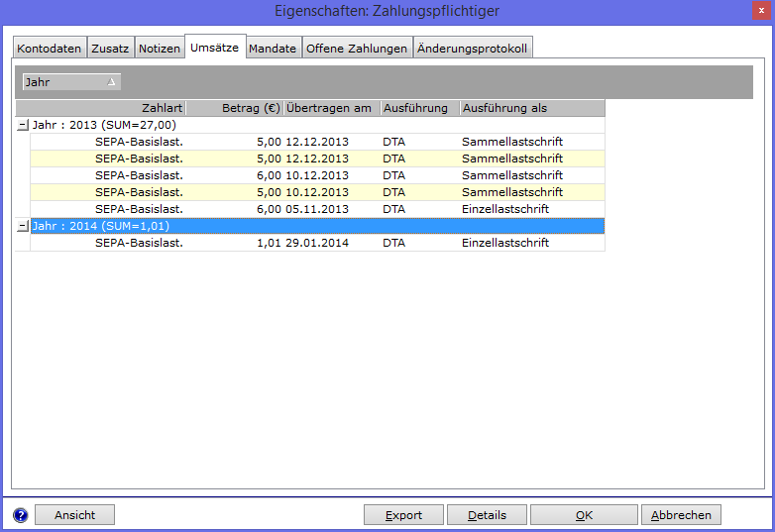
Task: Sort by the Ausführung column header
Action: (420, 108)
